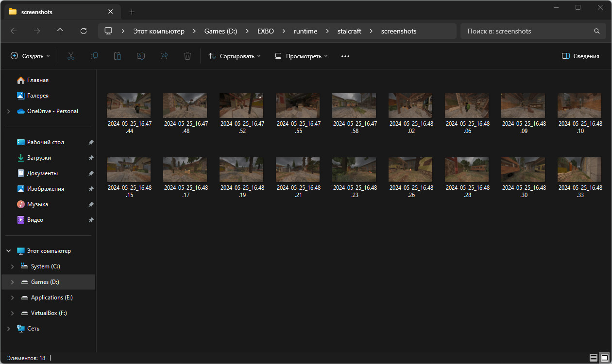Screen dimensions: 612x364
Task: Click the search screenshots input field
Action: pyautogui.click(x=527, y=31)
